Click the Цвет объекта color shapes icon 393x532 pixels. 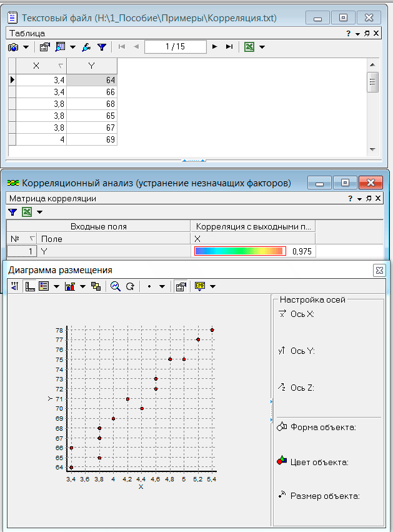click(282, 461)
